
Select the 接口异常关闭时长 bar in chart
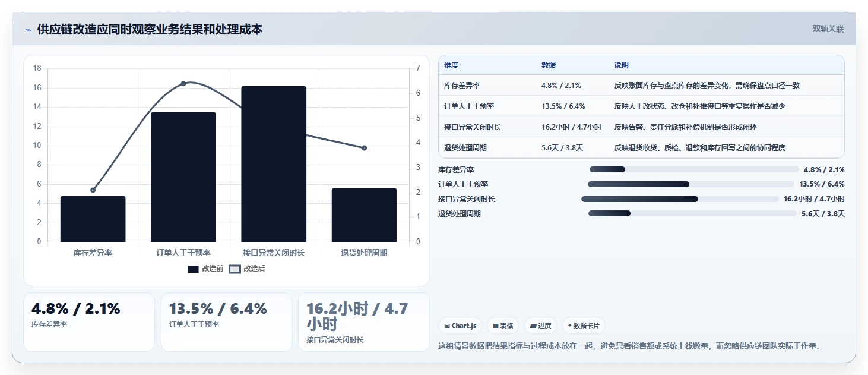point(274,164)
